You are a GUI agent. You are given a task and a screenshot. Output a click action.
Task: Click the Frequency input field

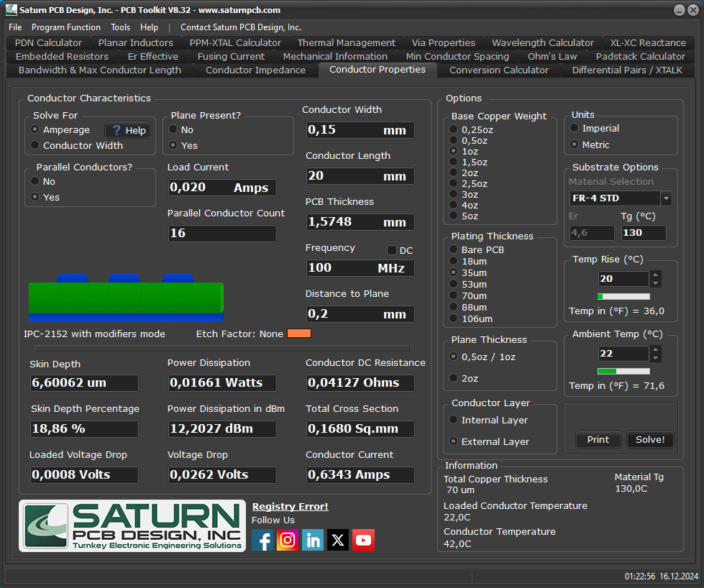[x=360, y=268]
